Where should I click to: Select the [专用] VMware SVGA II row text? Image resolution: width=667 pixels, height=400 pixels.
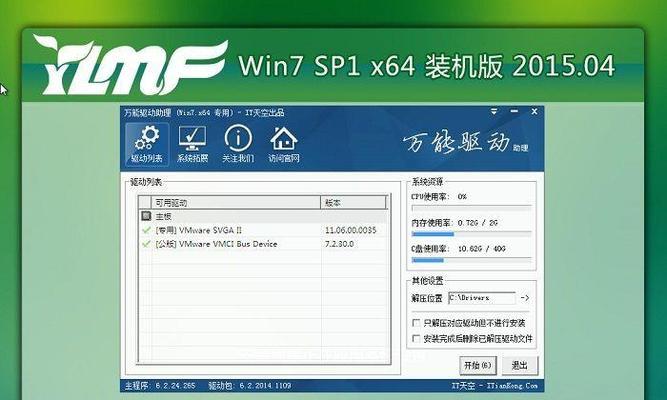pyautogui.click(x=199, y=230)
